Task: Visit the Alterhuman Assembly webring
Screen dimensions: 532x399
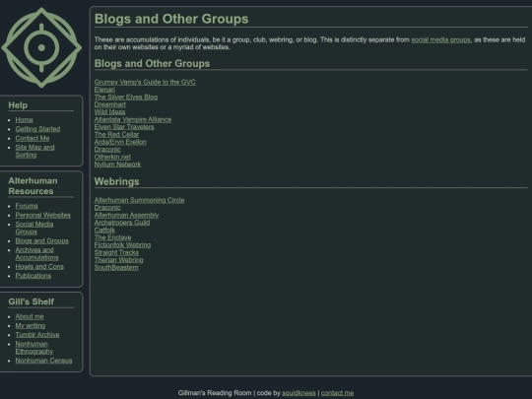Action: pos(126,215)
